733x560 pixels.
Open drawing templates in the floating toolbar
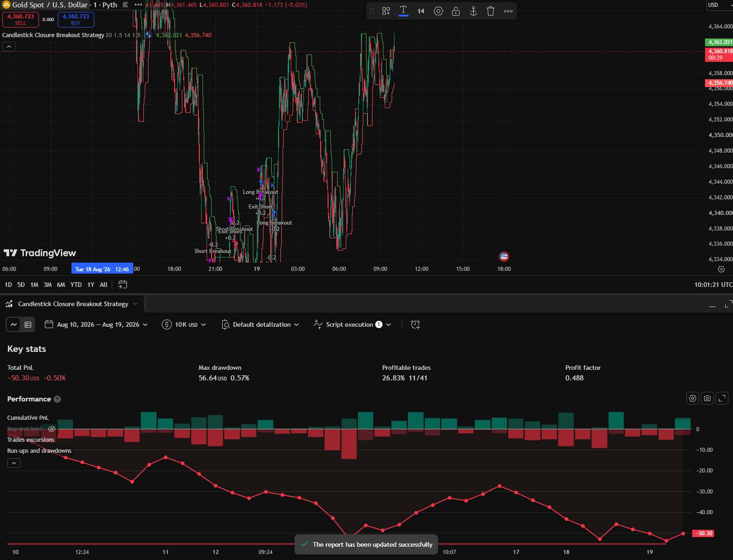386,11
